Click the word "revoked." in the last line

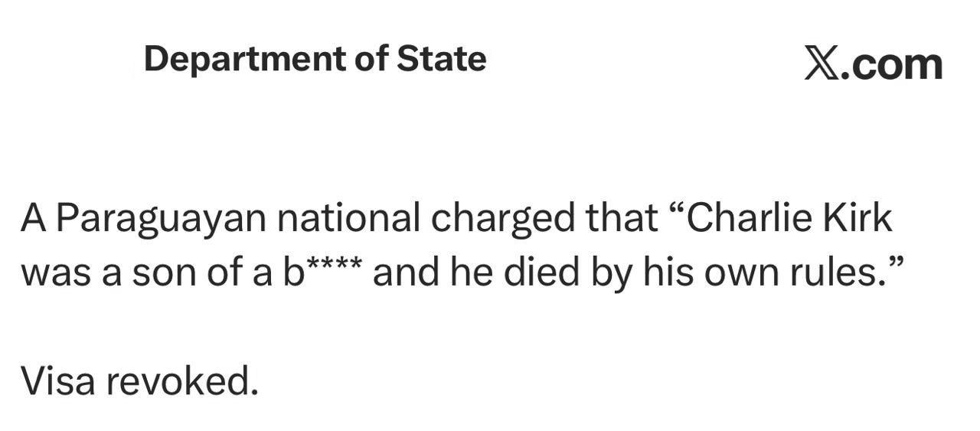coord(182,380)
